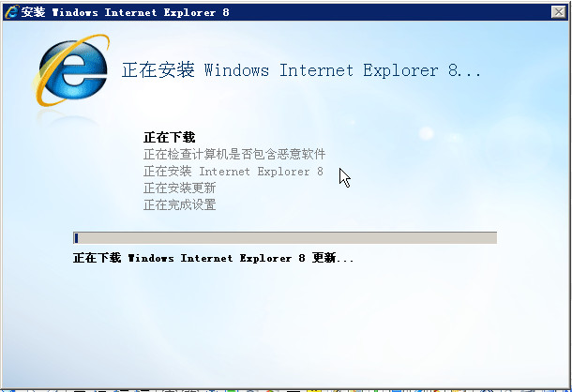Click the step 正在安装 Internet Explorer 8
Viewport: 572px width, 392px height.
233,172
